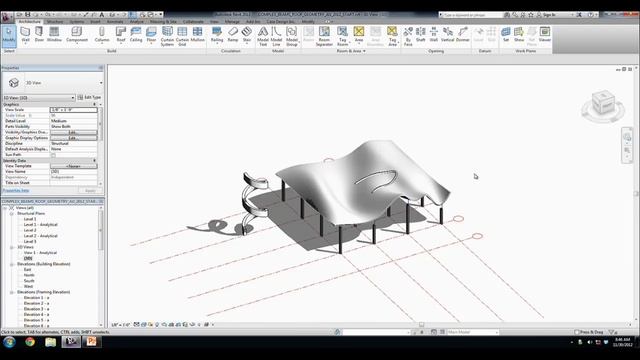Open the 3D View type selector dropdown
The width and height of the screenshot is (640, 360).
[x=101, y=83]
